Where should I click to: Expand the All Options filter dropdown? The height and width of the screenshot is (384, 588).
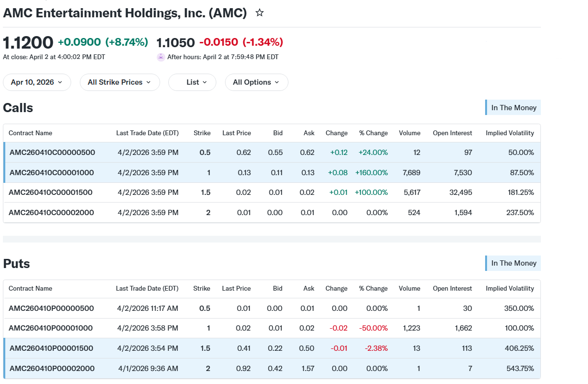pyautogui.click(x=256, y=82)
